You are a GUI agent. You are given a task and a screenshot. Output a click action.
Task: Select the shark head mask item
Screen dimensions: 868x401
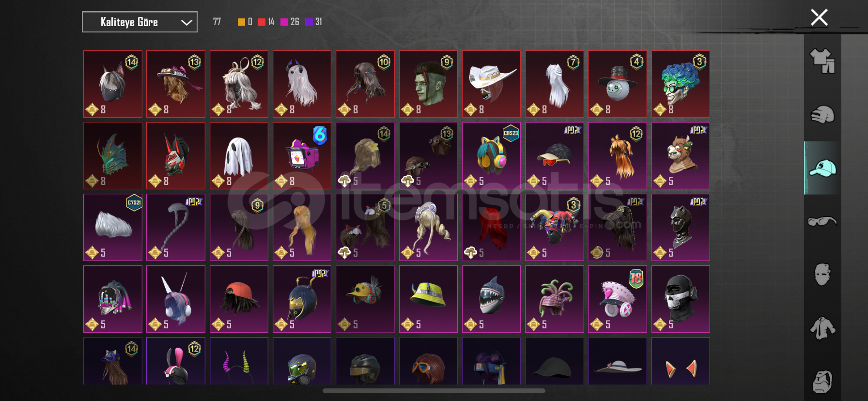(x=491, y=299)
